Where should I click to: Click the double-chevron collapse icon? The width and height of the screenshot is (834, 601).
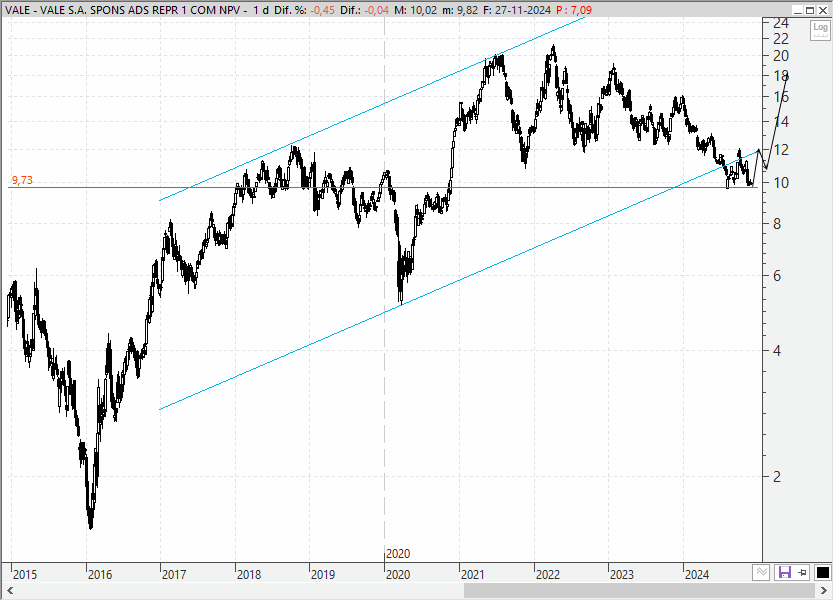762,572
